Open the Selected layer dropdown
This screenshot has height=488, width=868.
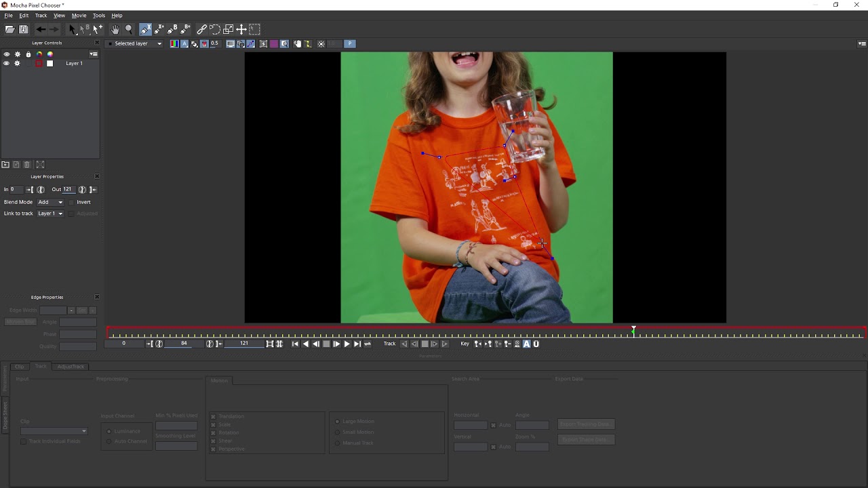tap(134, 43)
